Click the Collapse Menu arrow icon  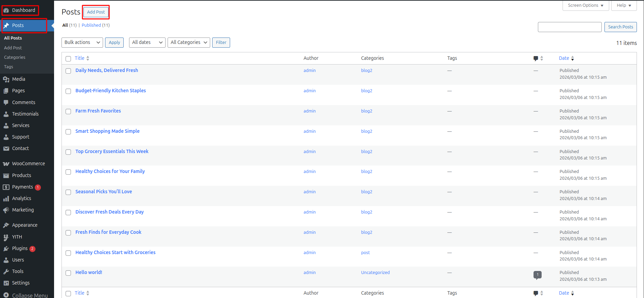pyautogui.click(x=6, y=295)
